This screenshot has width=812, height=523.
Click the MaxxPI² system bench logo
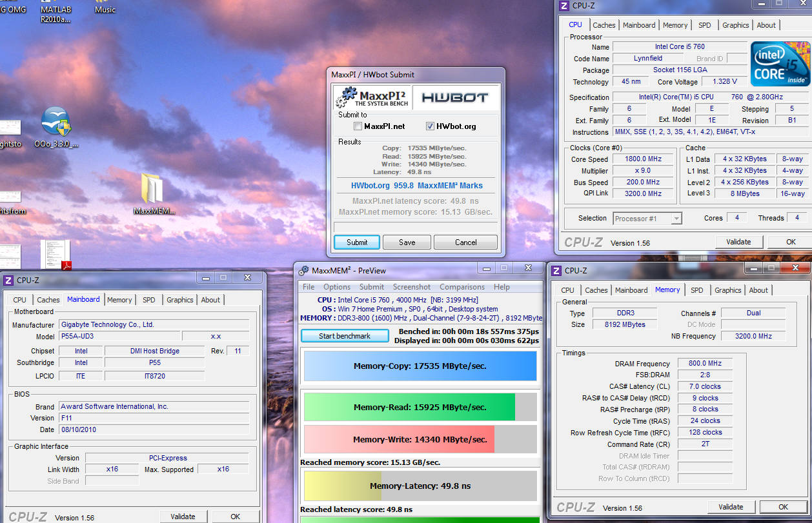[x=372, y=97]
